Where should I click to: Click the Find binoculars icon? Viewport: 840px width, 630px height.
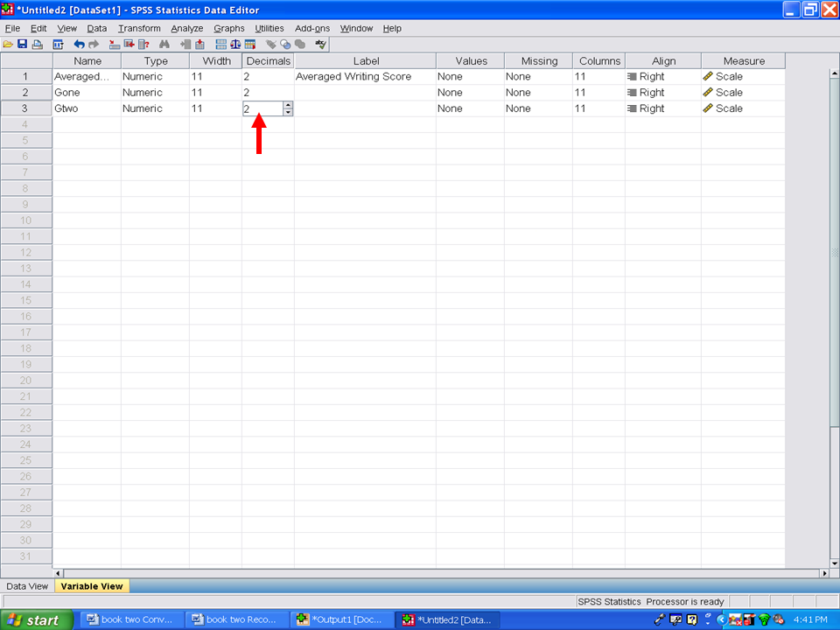[164, 44]
